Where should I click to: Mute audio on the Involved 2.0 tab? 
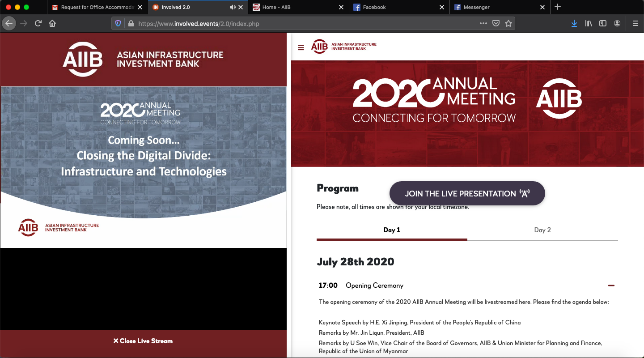coord(233,7)
